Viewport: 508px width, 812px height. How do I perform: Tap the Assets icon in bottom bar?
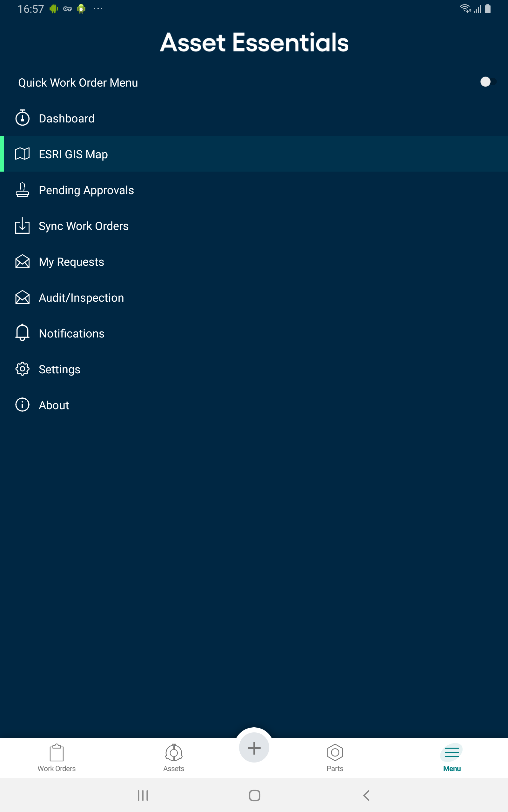click(x=174, y=753)
